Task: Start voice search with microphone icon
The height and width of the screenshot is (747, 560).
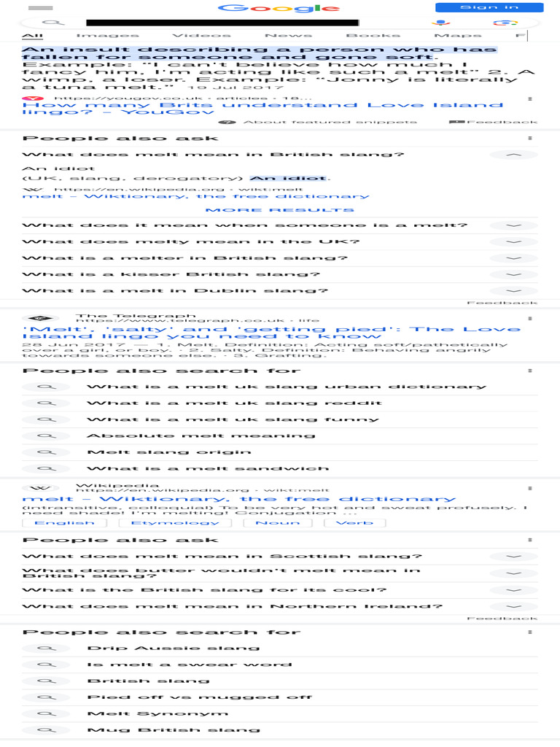Action: coord(441,23)
